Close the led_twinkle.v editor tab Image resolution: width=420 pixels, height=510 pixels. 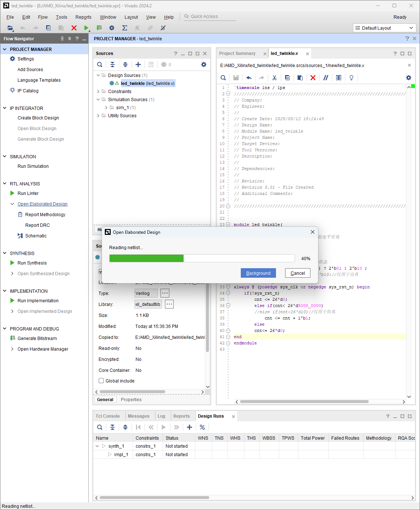(307, 54)
